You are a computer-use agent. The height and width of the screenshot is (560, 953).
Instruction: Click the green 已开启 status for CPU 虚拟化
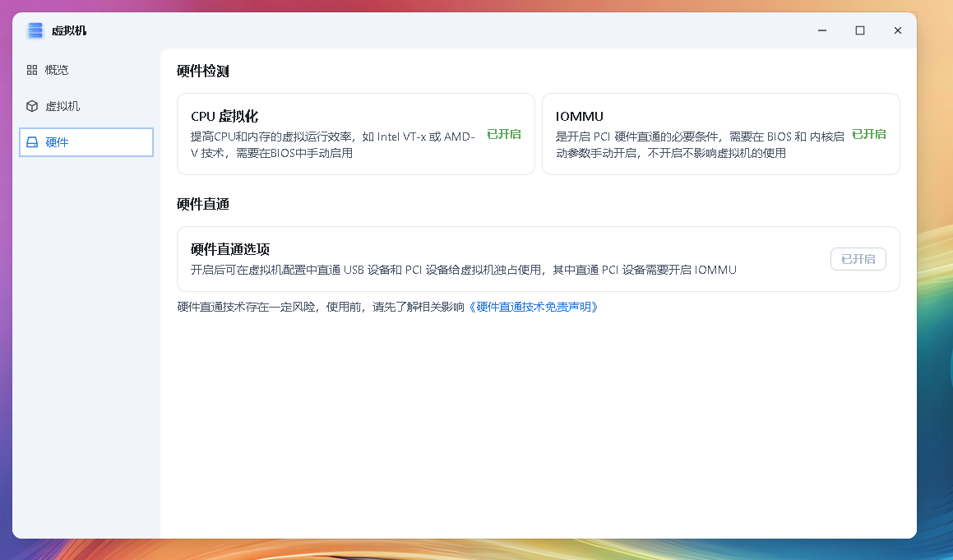click(x=503, y=134)
